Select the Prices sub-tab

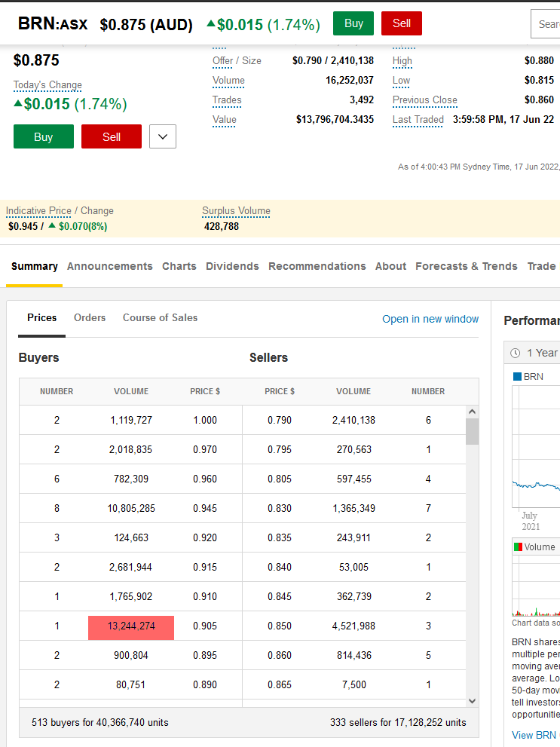tap(42, 318)
